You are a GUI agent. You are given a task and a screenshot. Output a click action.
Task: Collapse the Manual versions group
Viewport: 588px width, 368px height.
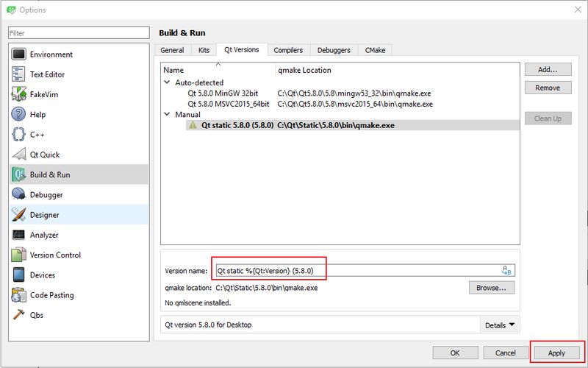click(168, 114)
